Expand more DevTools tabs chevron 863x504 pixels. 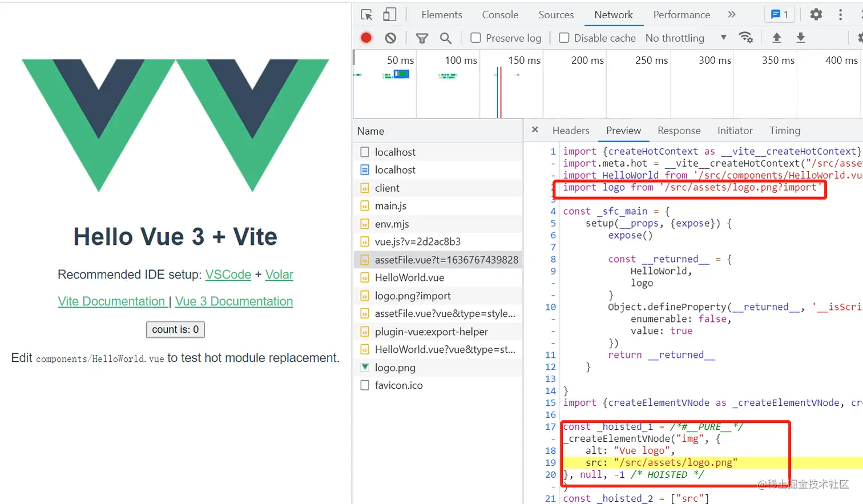[732, 15]
